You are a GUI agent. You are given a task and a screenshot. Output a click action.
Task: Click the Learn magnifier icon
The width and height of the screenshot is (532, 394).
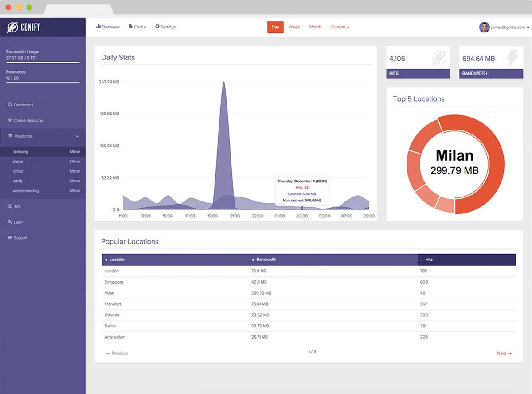point(10,222)
